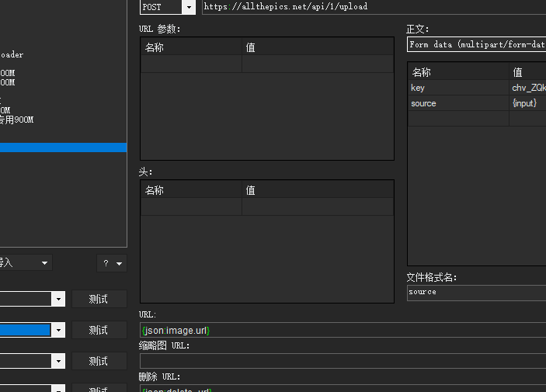The height and width of the screenshot is (392, 546).
Task: Click the {input} value cell
Action: tap(528, 103)
